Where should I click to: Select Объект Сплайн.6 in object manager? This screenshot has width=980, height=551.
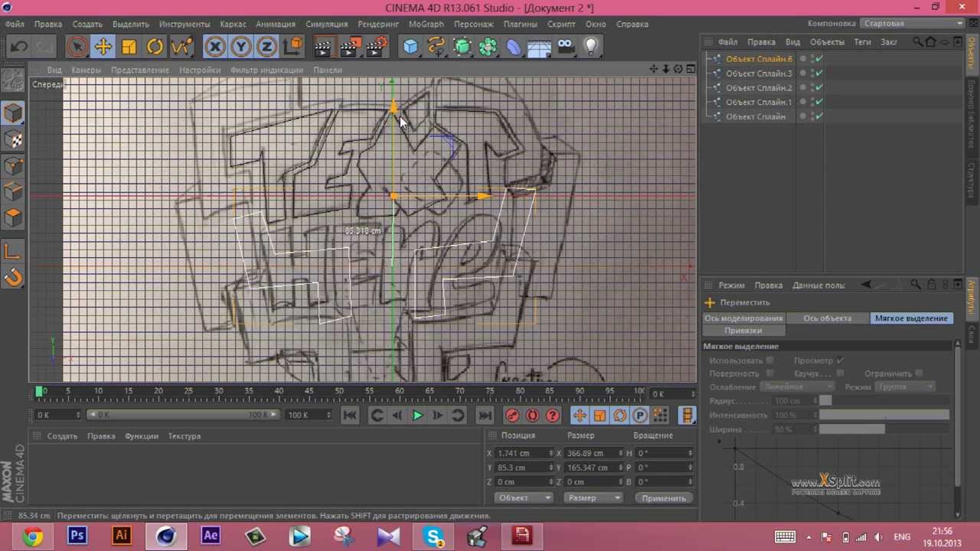(759, 59)
